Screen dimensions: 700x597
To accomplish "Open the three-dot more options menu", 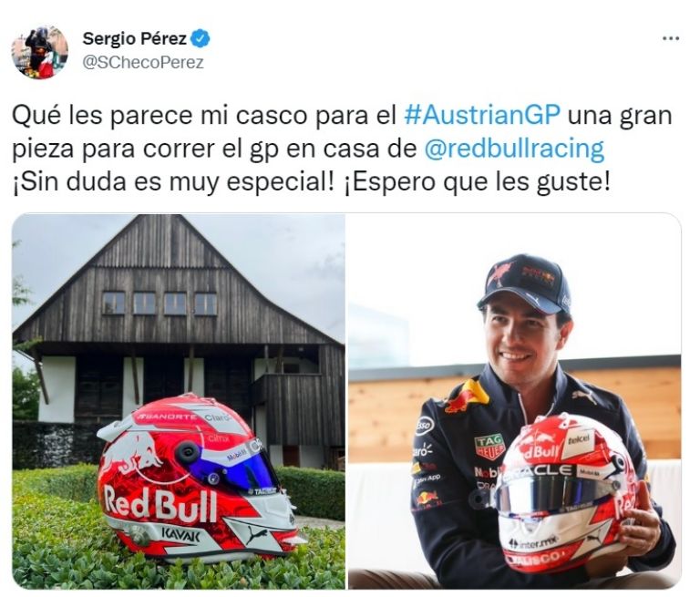I will coord(671,39).
